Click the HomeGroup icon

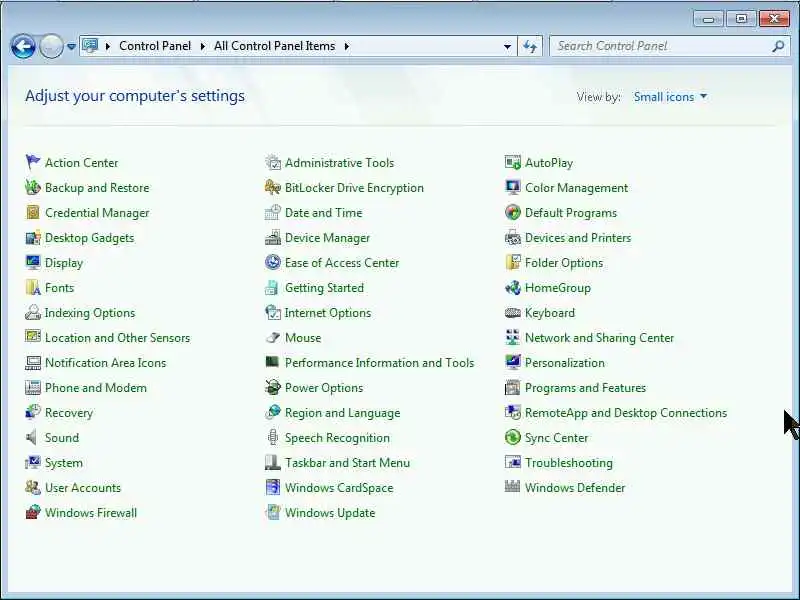(513, 287)
